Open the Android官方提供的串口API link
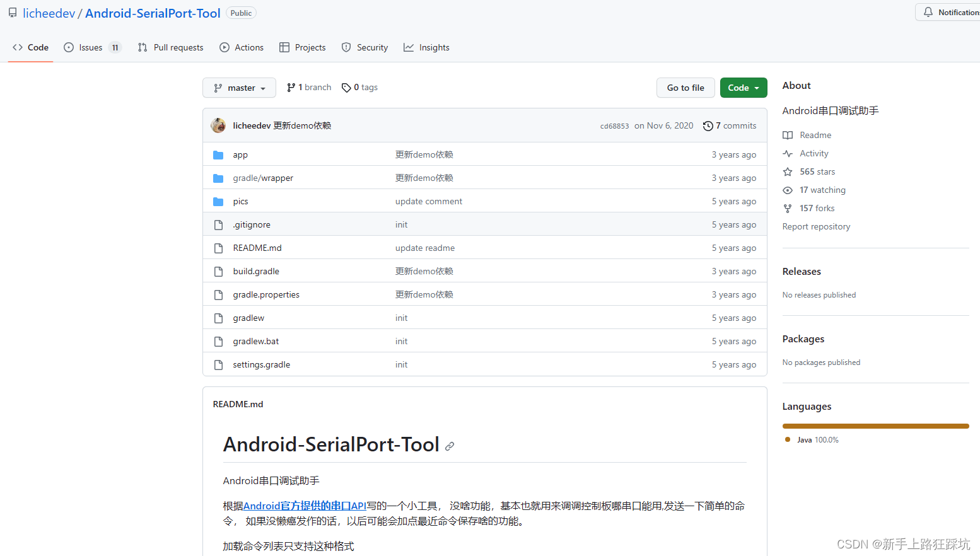The image size is (980, 556). [305, 506]
